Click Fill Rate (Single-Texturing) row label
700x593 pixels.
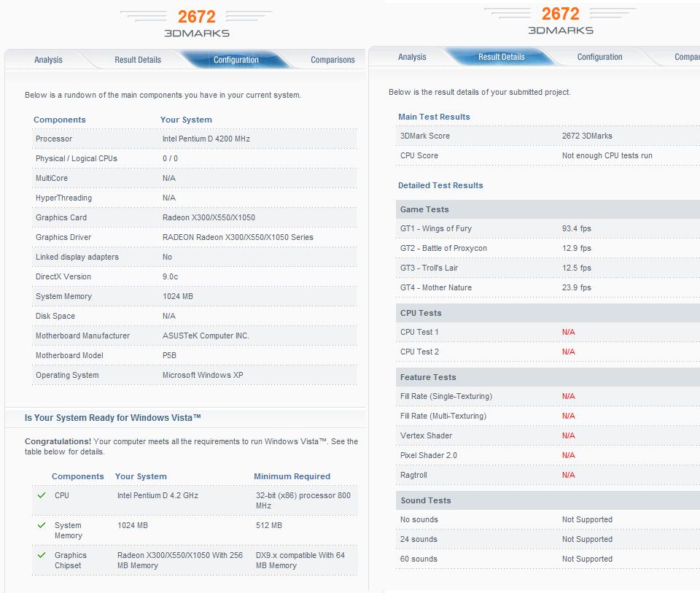pos(446,396)
